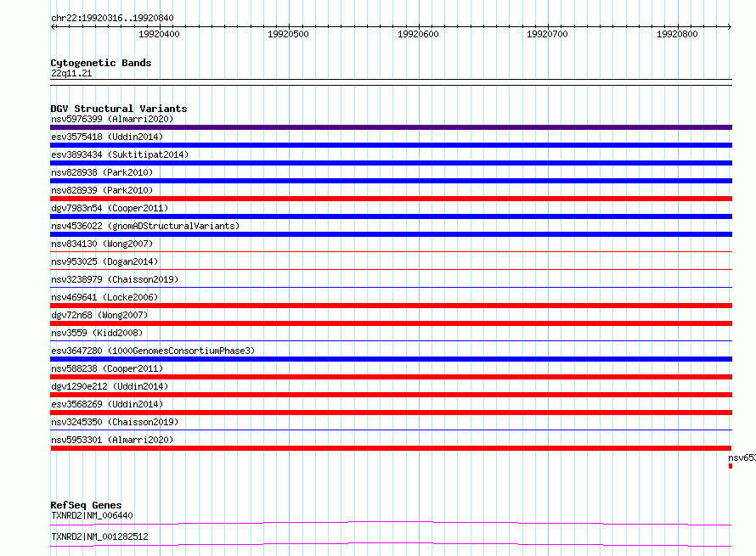Select the red bar under nsv469641

(x=391, y=306)
